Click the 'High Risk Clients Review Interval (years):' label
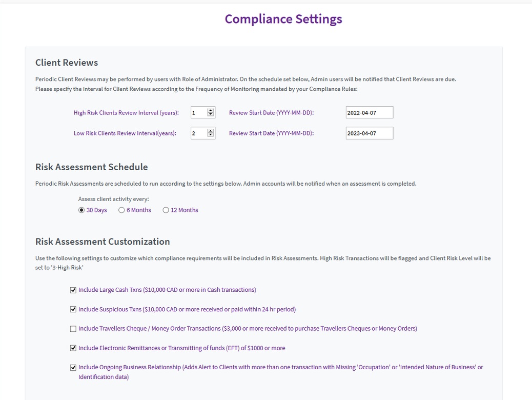 [126, 113]
